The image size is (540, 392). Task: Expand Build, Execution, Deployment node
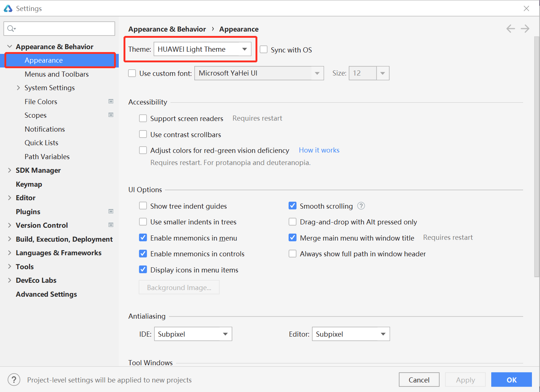click(x=10, y=239)
